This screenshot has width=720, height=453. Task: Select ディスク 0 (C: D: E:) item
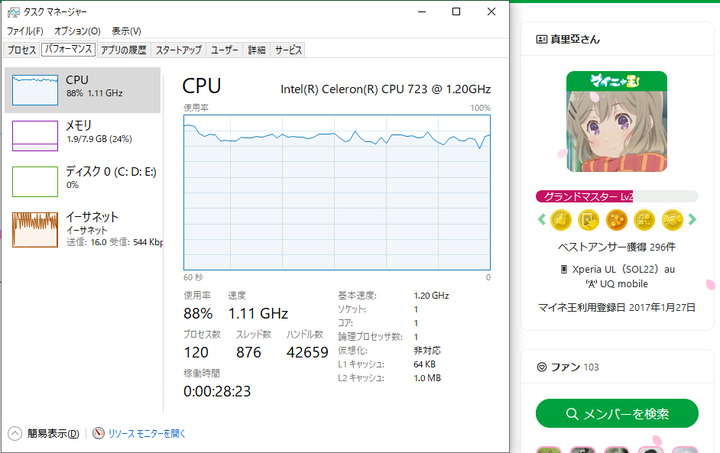tap(83, 181)
